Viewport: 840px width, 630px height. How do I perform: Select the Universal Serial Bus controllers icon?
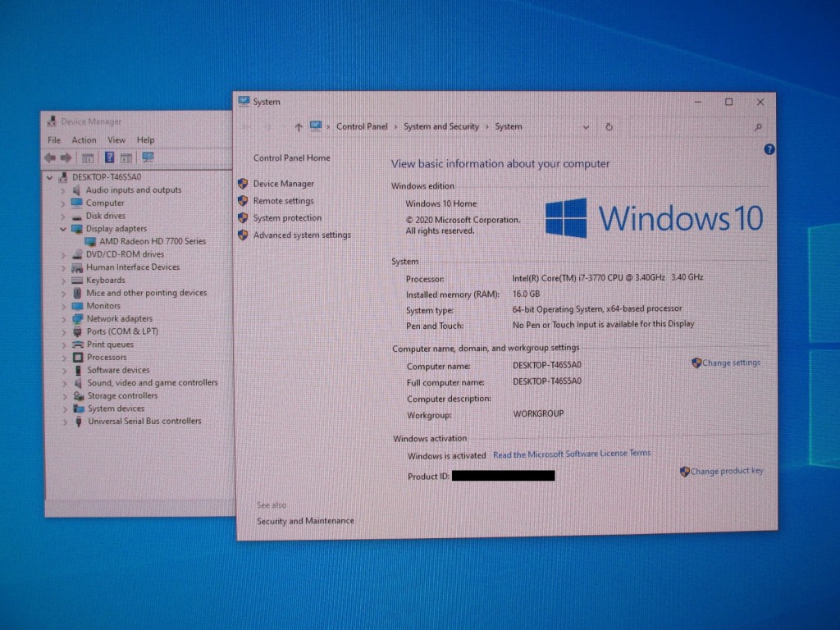[x=79, y=422]
